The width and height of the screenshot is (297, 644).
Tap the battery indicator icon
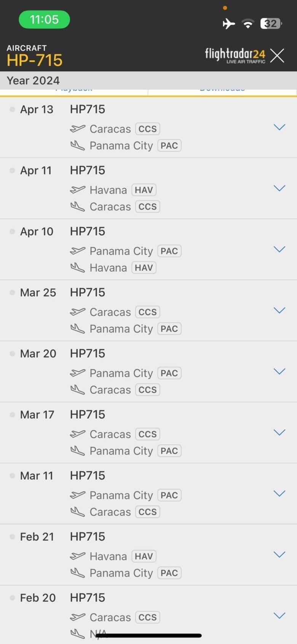tap(271, 24)
